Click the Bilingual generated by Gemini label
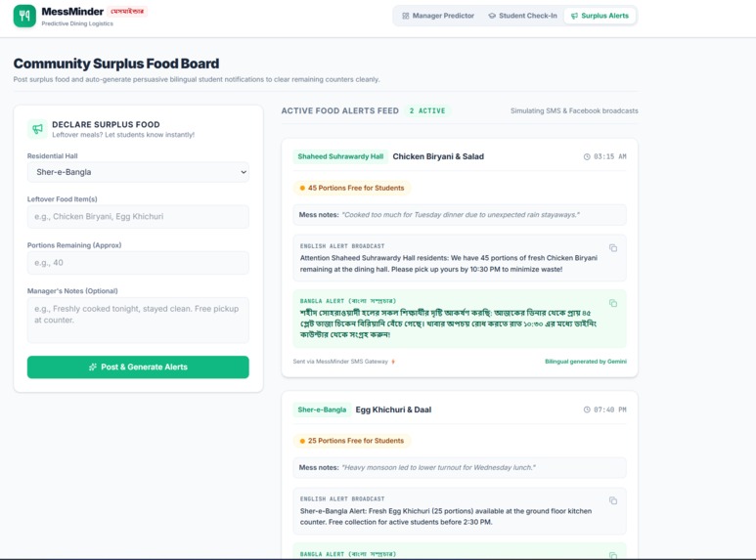This screenshot has width=756, height=560. [x=586, y=362]
